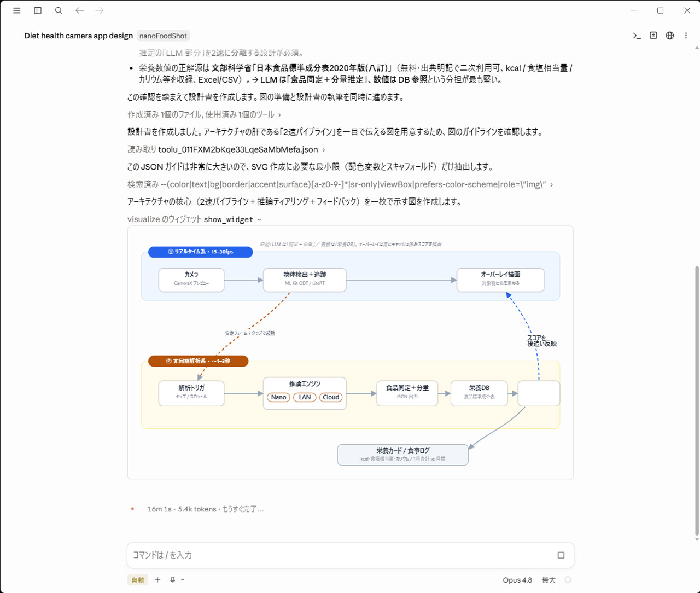Focus the コマンドは / を入力 field
700x593 pixels.
pos(351,555)
